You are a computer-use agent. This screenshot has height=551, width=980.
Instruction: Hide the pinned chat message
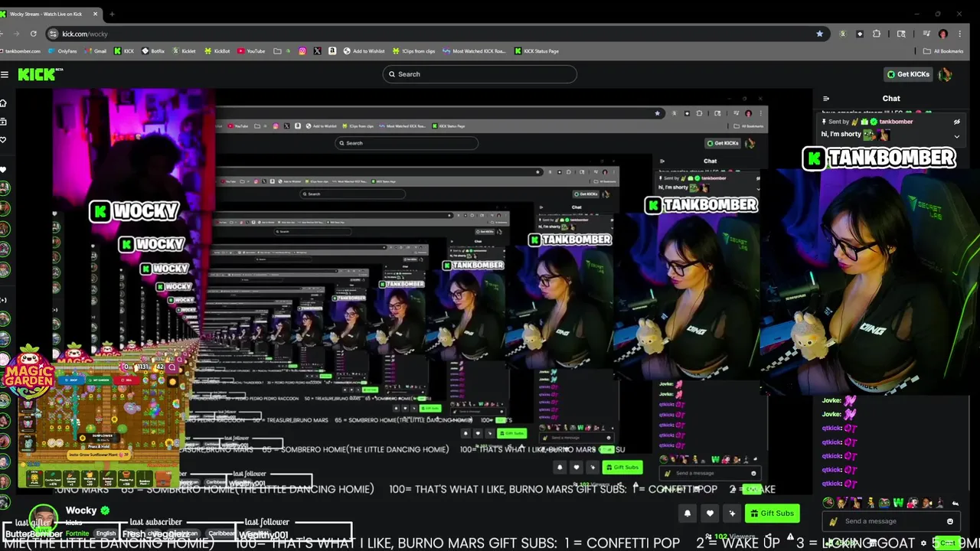(956, 122)
